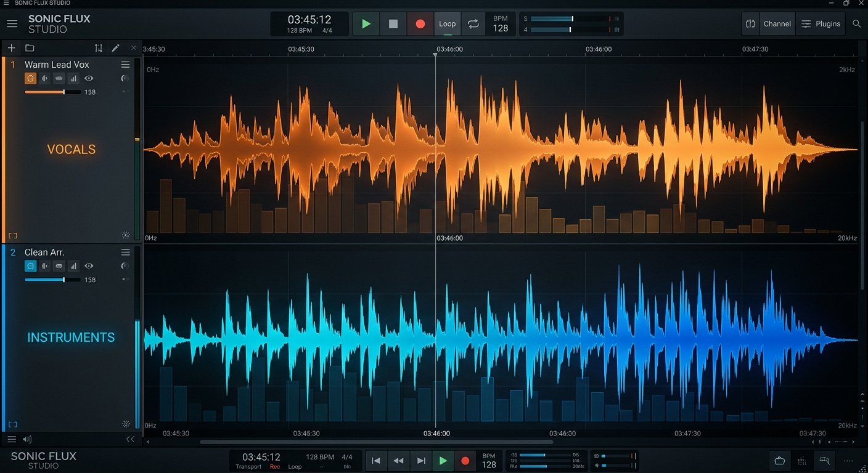The image size is (868, 473).
Task: Rewind with bottom transport double arrow
Action: click(399, 461)
